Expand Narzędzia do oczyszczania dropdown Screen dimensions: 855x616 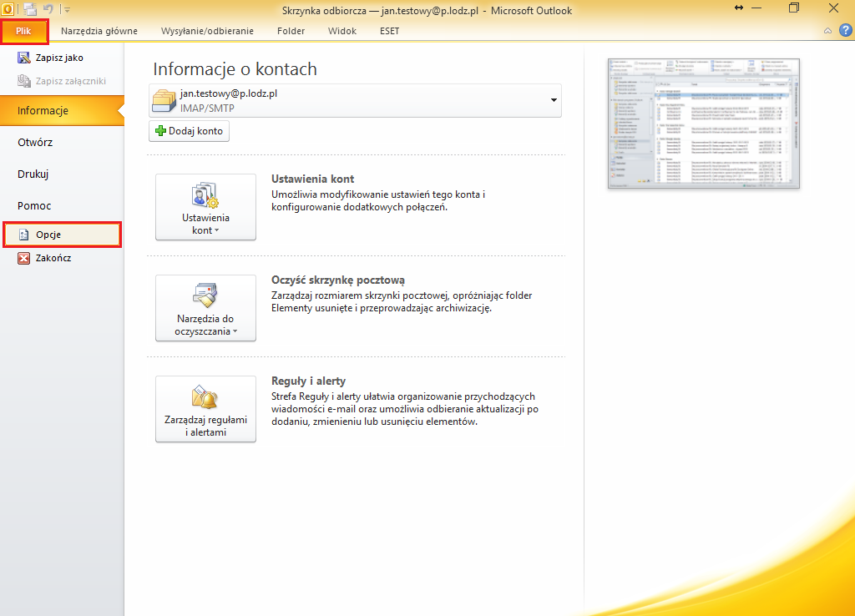pos(205,308)
